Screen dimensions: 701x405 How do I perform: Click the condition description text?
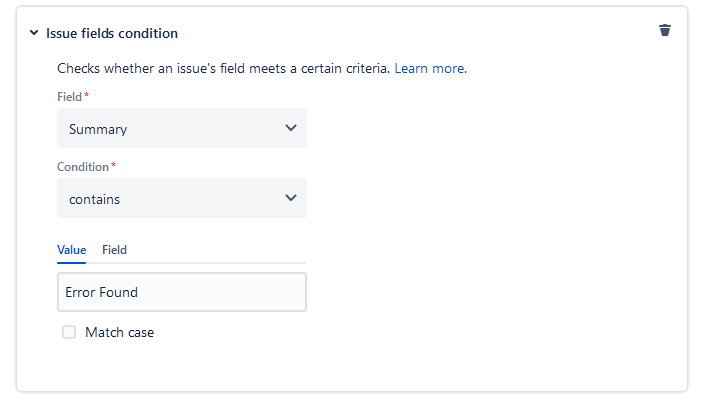(x=223, y=69)
